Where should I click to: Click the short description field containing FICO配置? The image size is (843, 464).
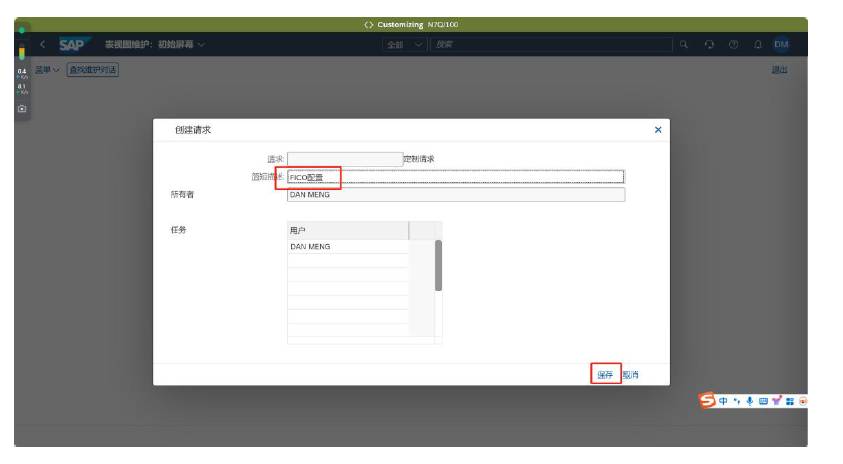coord(455,177)
